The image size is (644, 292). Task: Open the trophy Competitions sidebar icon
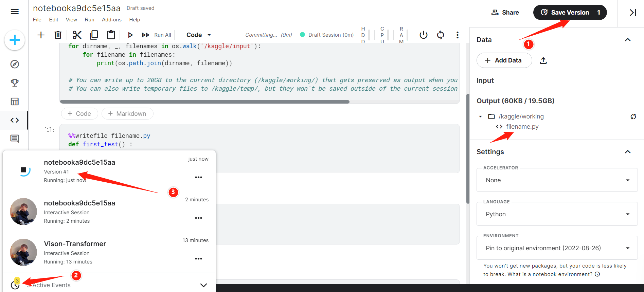(15, 83)
